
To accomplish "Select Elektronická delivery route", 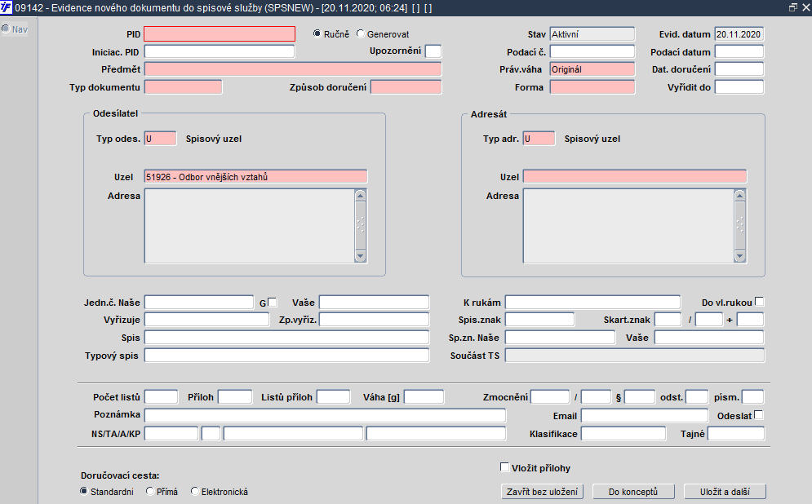I will click(195, 492).
